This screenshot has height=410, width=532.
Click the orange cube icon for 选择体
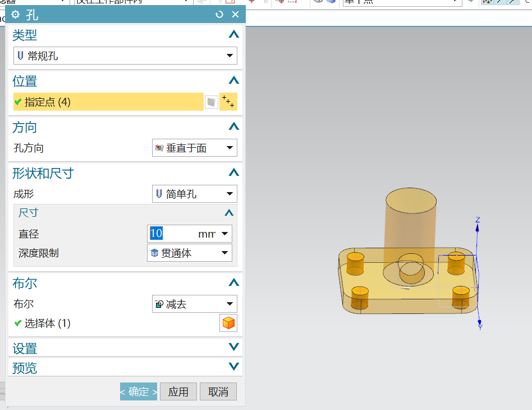click(x=228, y=323)
